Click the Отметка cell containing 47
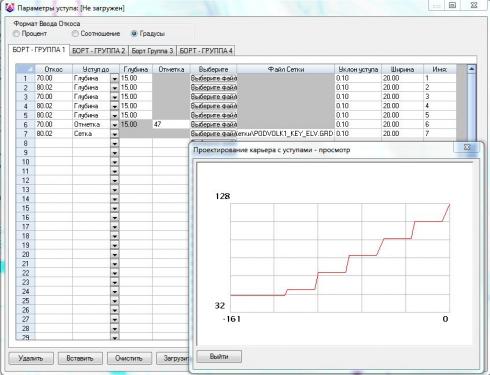 (171, 124)
